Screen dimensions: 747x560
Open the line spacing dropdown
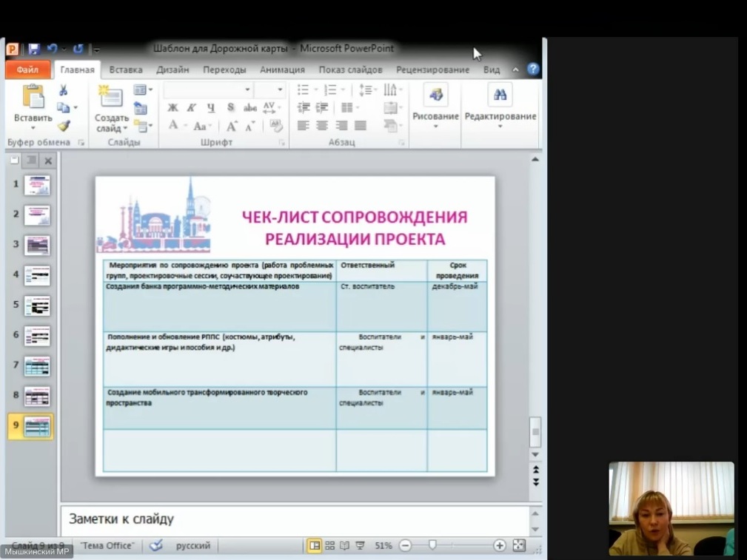[368, 90]
